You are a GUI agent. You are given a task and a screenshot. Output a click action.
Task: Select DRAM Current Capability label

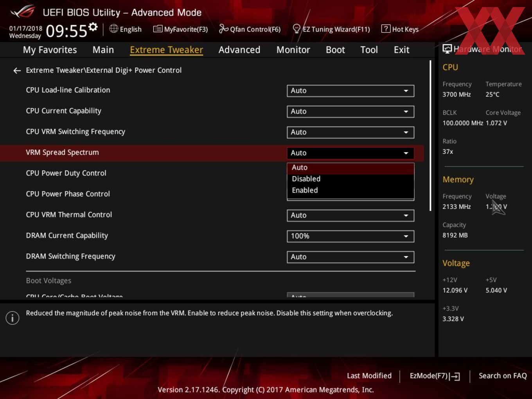(67, 235)
